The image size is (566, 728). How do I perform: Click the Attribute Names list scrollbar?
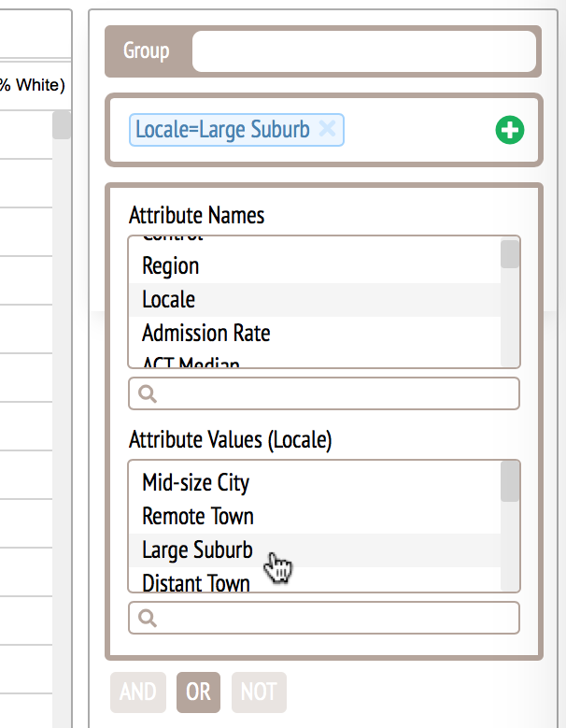(x=510, y=255)
